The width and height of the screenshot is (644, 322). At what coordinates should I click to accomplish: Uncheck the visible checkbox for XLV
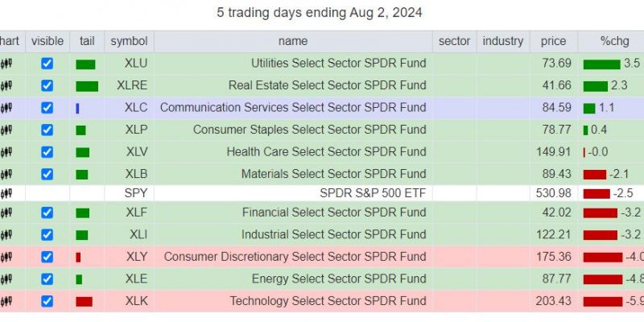point(47,152)
